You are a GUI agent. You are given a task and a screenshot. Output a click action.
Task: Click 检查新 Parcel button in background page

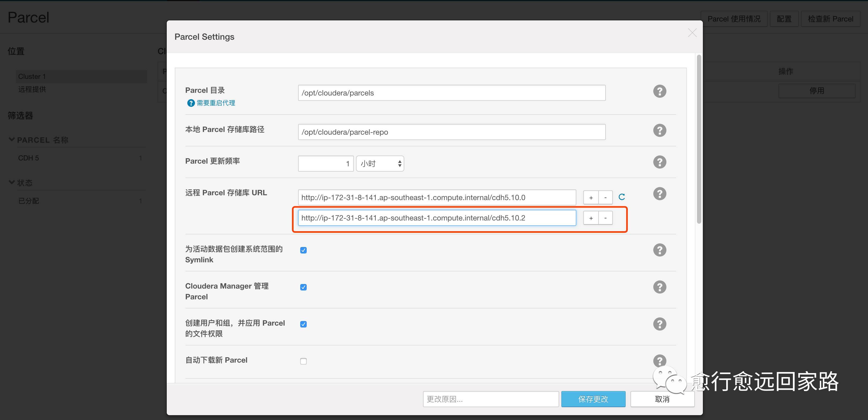(830, 19)
